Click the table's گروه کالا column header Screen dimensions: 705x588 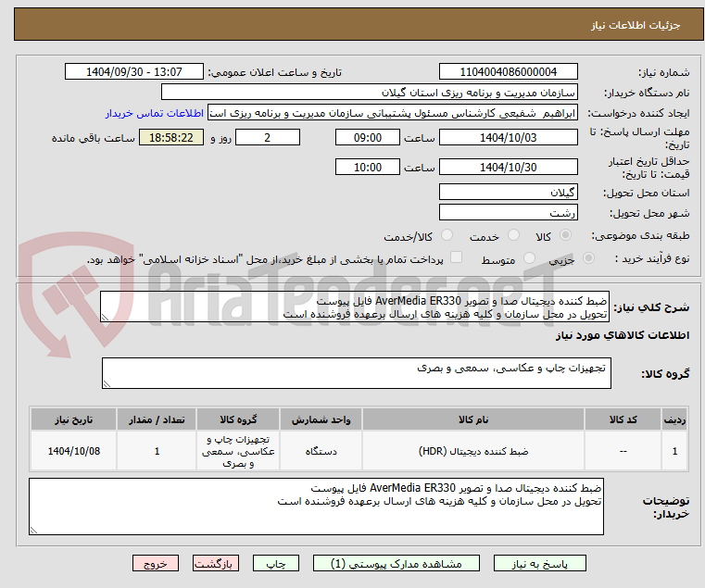[x=238, y=419]
